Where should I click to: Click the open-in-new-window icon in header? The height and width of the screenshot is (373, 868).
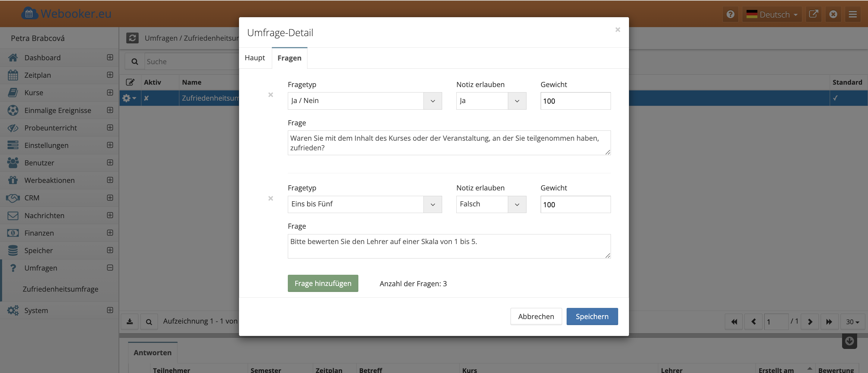(x=813, y=14)
